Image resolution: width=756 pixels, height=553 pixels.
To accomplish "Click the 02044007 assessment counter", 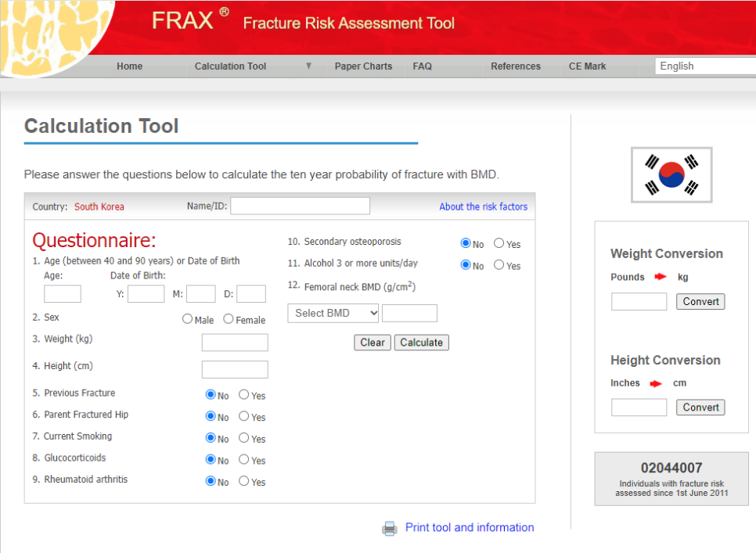I will (671, 468).
